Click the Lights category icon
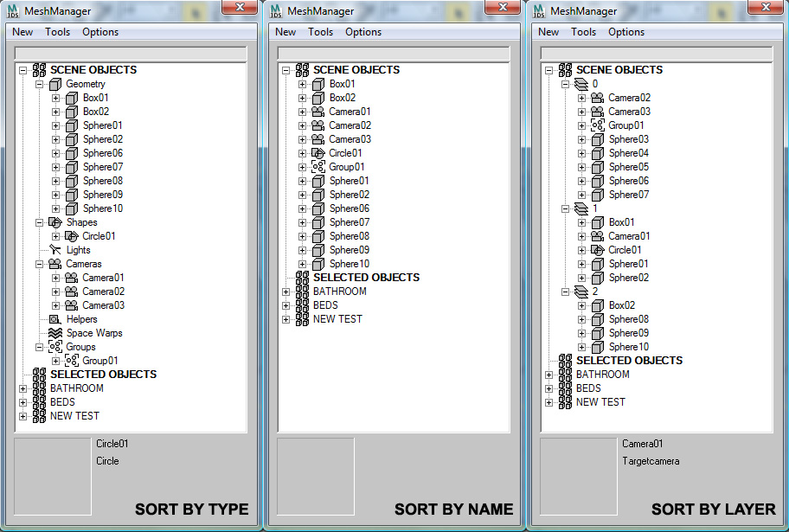The image size is (789, 532). (55, 250)
